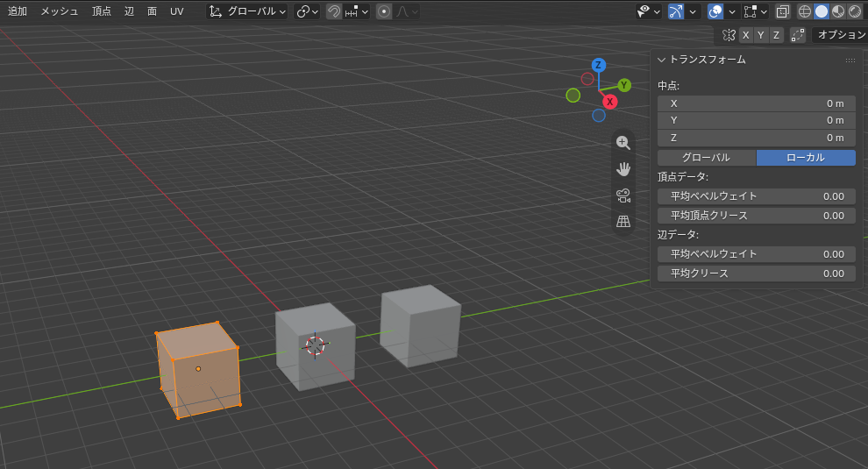Toggle perspective/orthographic grid icon

(623, 222)
